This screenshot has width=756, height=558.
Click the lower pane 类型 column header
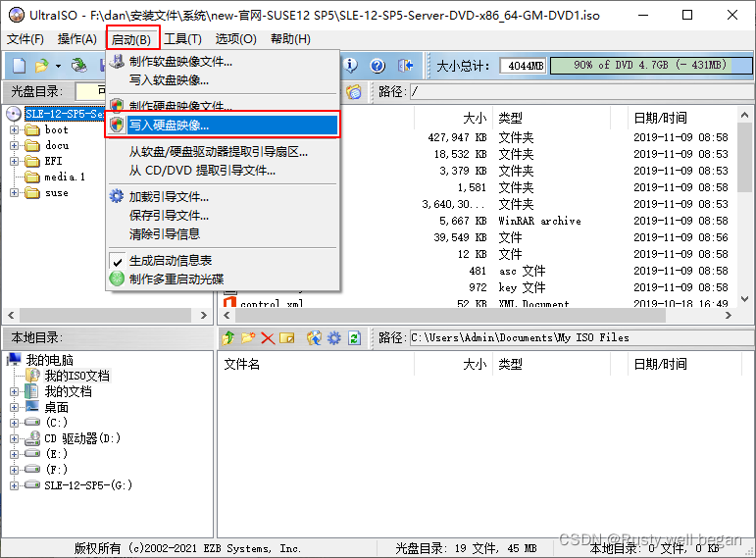[551, 364]
